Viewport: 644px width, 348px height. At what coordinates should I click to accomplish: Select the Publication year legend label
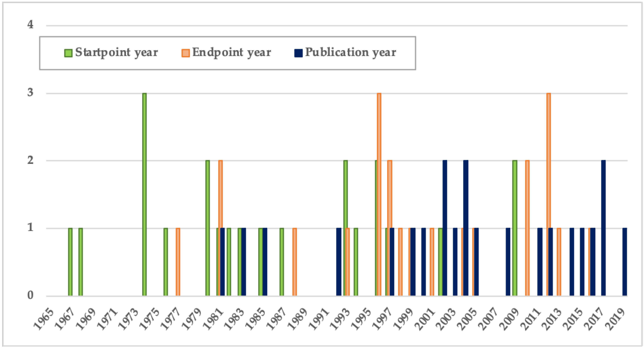351,52
